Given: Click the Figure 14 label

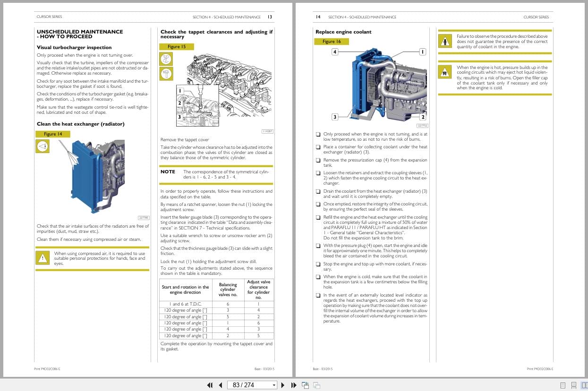Looking at the screenshot, I should click(x=53, y=134).
